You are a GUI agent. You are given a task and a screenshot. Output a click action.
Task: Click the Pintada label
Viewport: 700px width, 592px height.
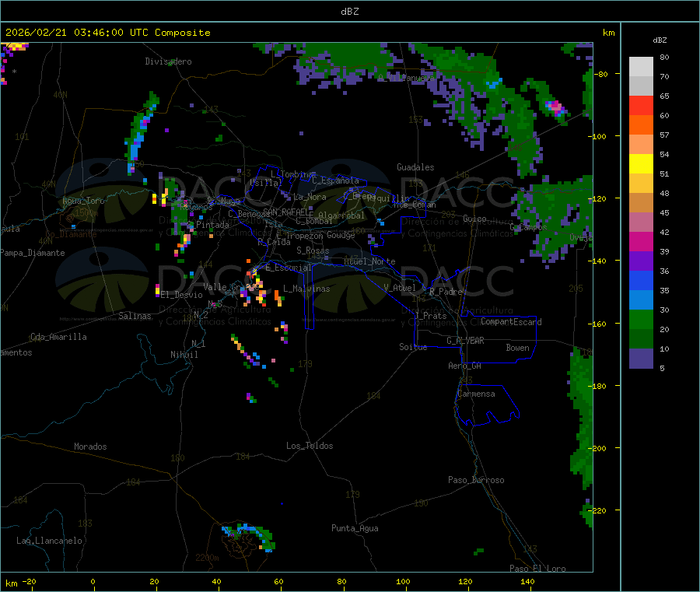(x=212, y=225)
